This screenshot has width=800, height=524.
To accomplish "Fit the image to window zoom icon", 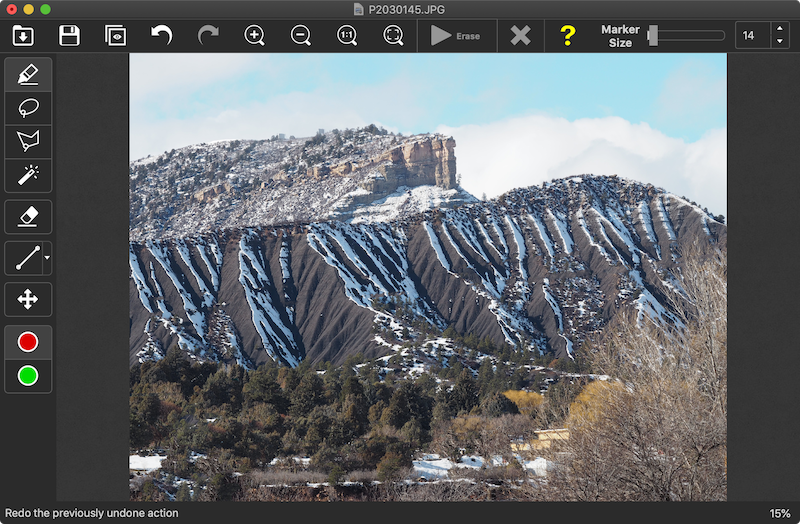I will pos(393,36).
